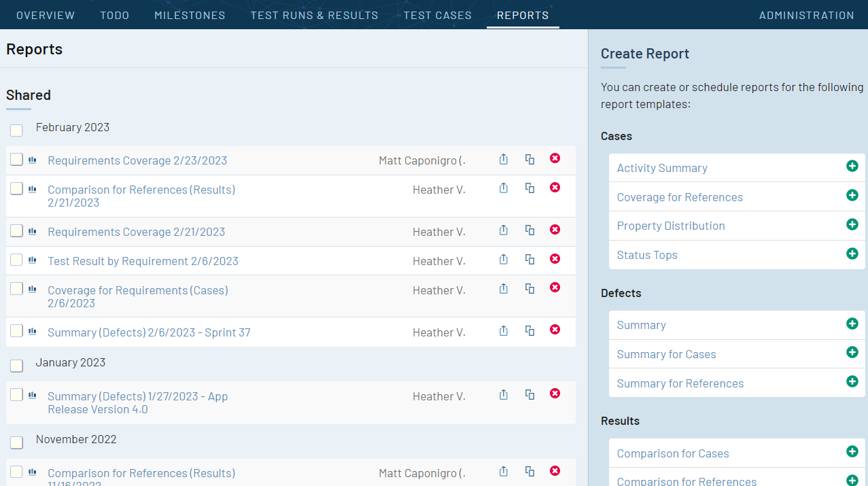
Task: Copy Comparison for References 2/21/2023 report
Action: pyautogui.click(x=530, y=188)
